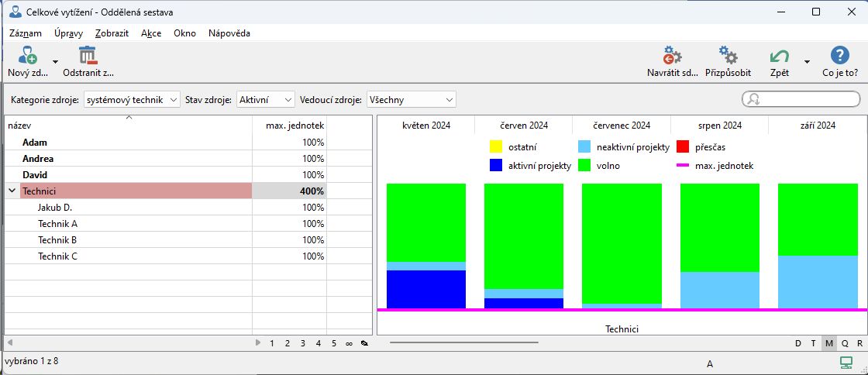Open the Stav zdroje dropdown
The width and height of the screenshot is (868, 375).
click(266, 99)
